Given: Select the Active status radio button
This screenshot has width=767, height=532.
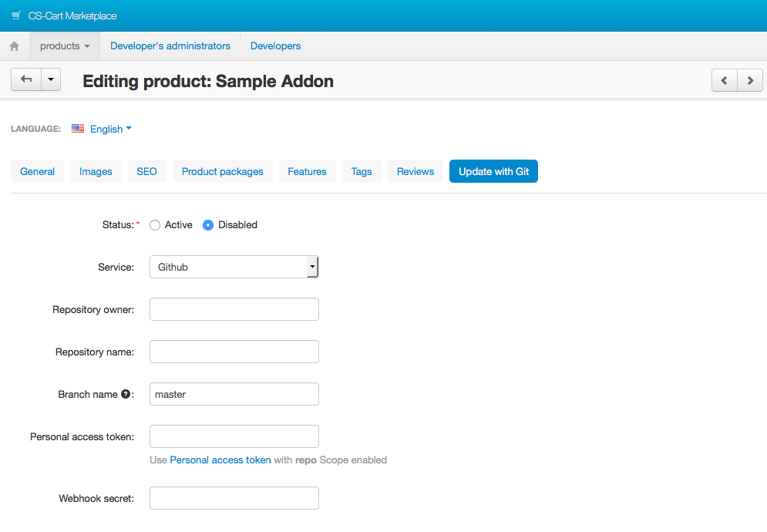Looking at the screenshot, I should 155,225.
